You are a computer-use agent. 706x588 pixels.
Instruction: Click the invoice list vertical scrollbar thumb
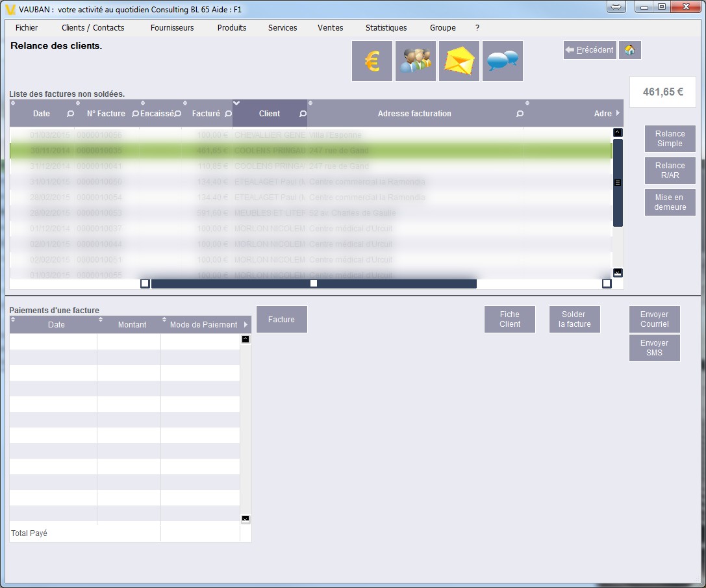coord(618,183)
